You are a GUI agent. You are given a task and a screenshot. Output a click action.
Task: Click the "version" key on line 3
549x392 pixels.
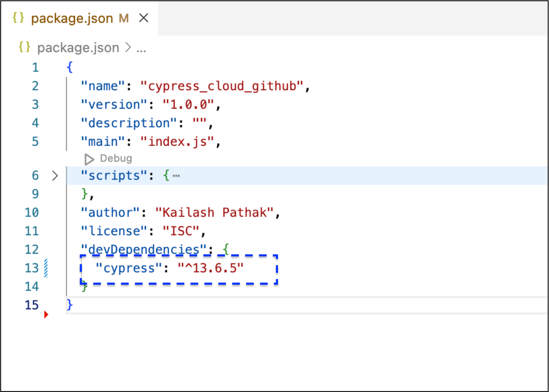coord(114,104)
